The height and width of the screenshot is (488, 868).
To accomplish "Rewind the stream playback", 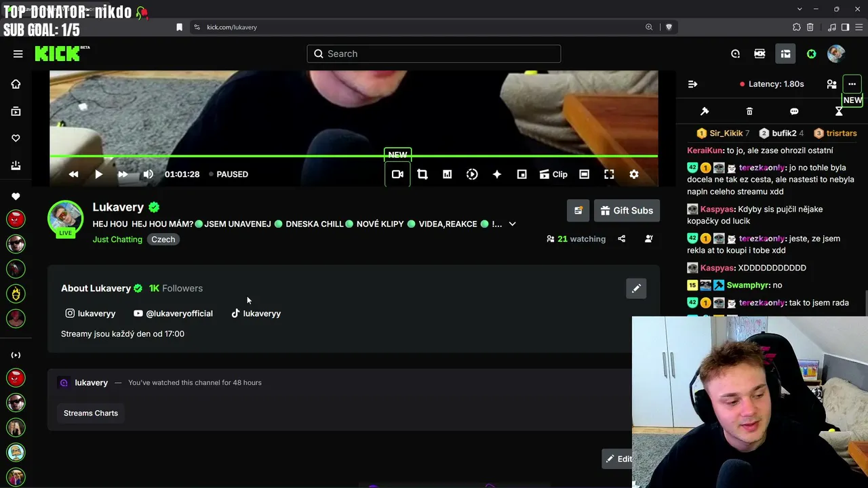I will [x=73, y=174].
